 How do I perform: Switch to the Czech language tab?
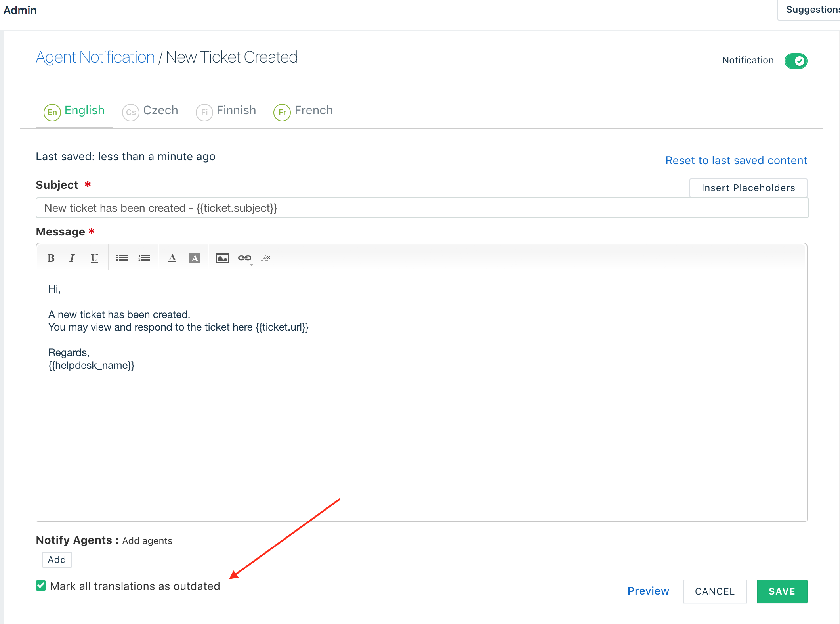coord(151,111)
